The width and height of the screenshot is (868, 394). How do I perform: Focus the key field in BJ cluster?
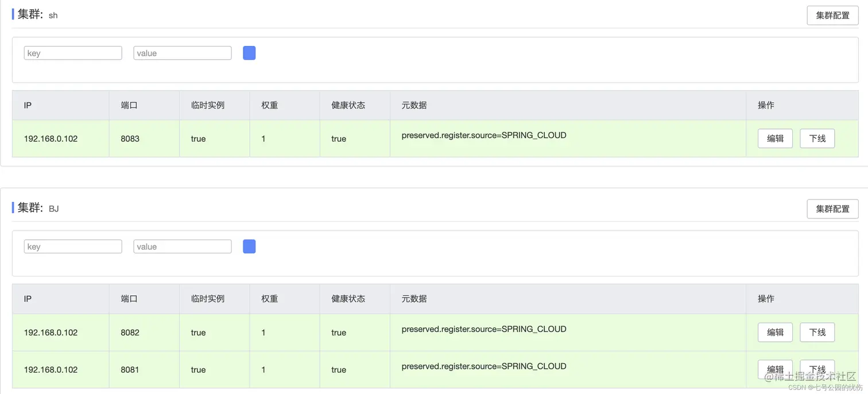point(73,247)
